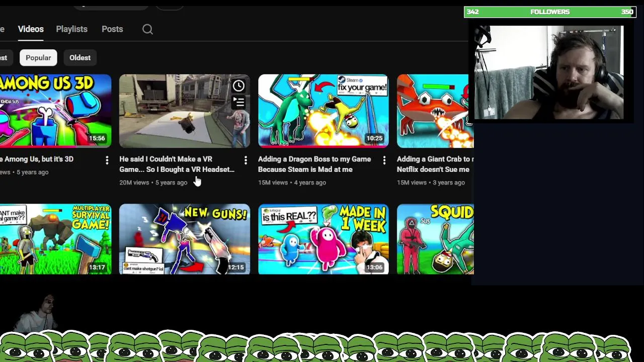Click the green Followers goal bar
This screenshot has width=644, height=362.
(550, 12)
